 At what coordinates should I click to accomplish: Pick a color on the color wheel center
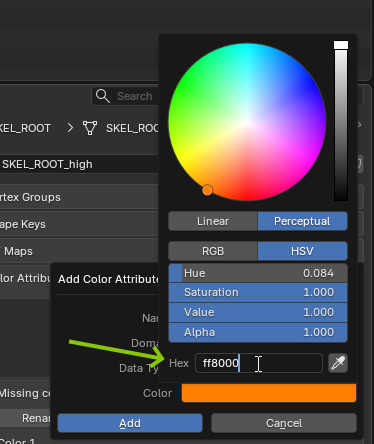pyautogui.click(x=247, y=122)
